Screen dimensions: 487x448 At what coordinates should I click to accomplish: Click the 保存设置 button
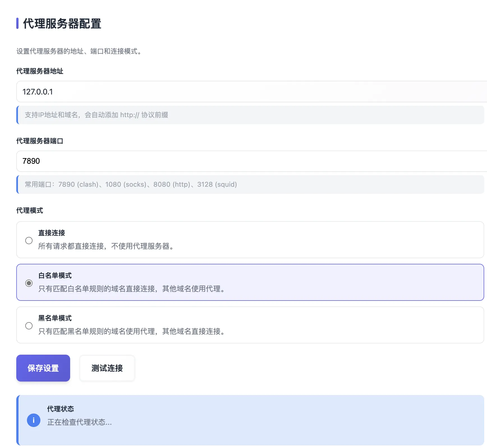point(43,368)
